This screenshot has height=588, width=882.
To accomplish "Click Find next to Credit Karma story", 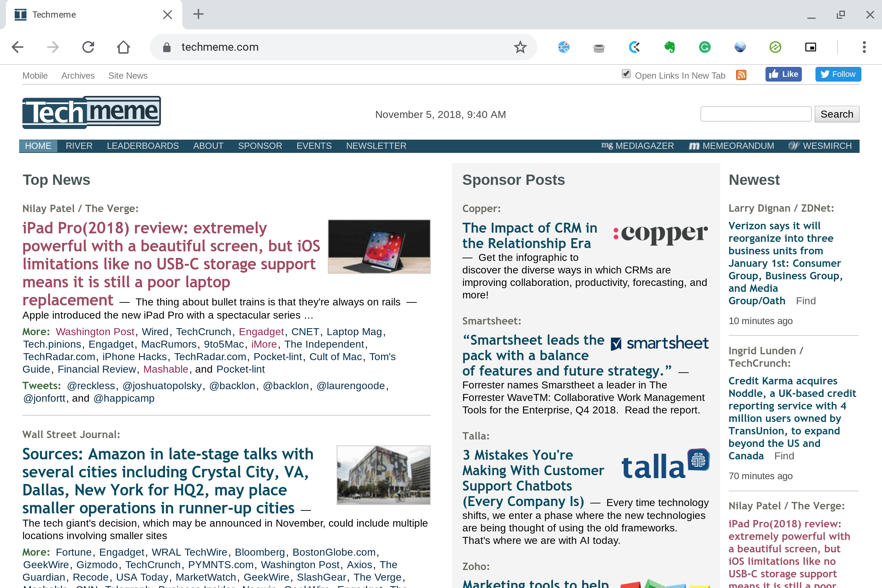I will click(784, 456).
